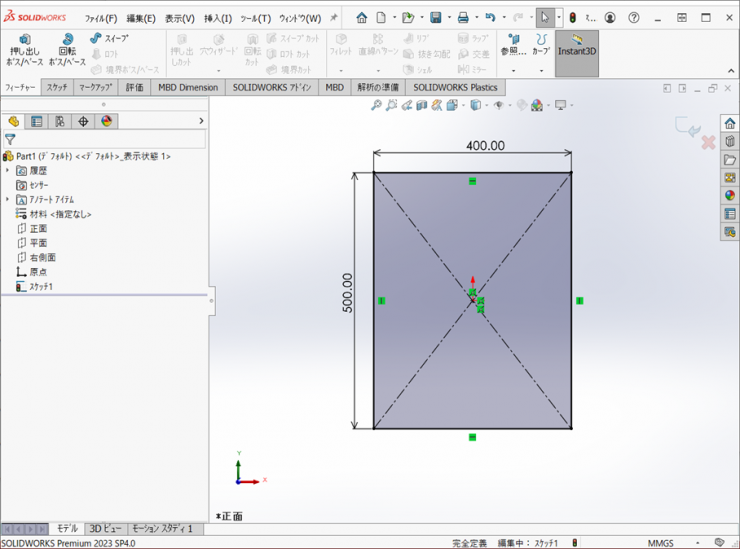Open the 挿入(I) menu
Image resolution: width=740 pixels, height=549 pixels.
point(218,18)
